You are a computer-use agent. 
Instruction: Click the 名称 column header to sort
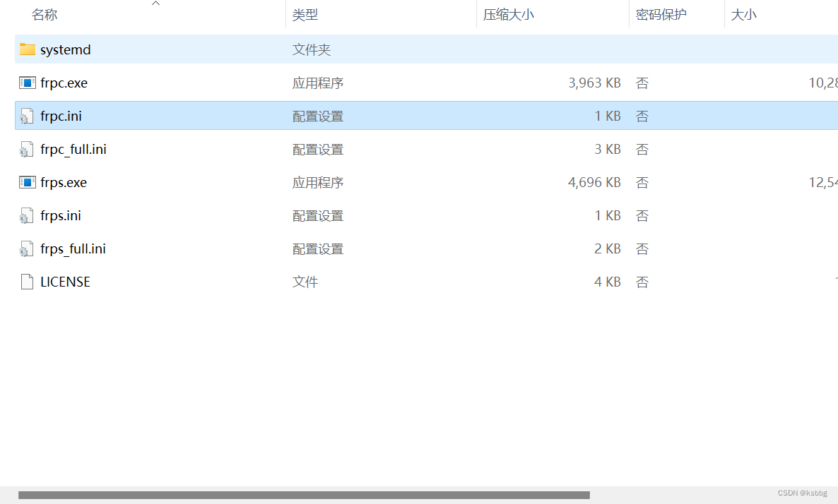pos(45,14)
